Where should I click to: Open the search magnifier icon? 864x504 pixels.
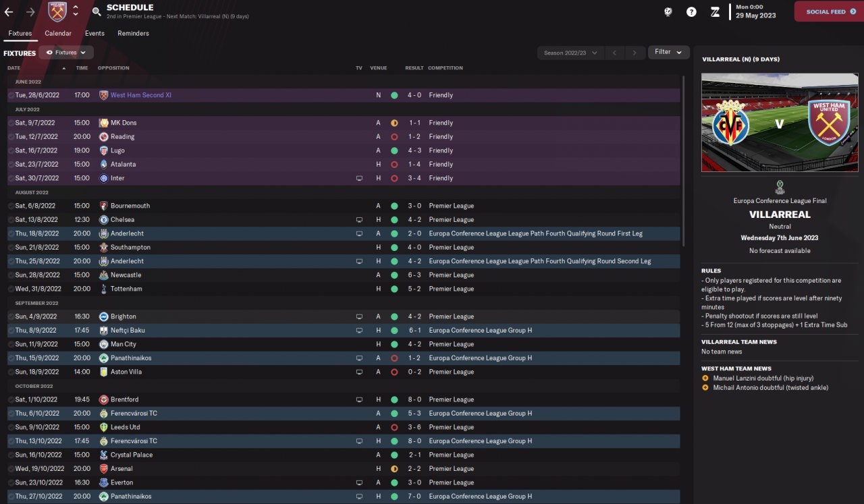pyautogui.click(x=97, y=11)
